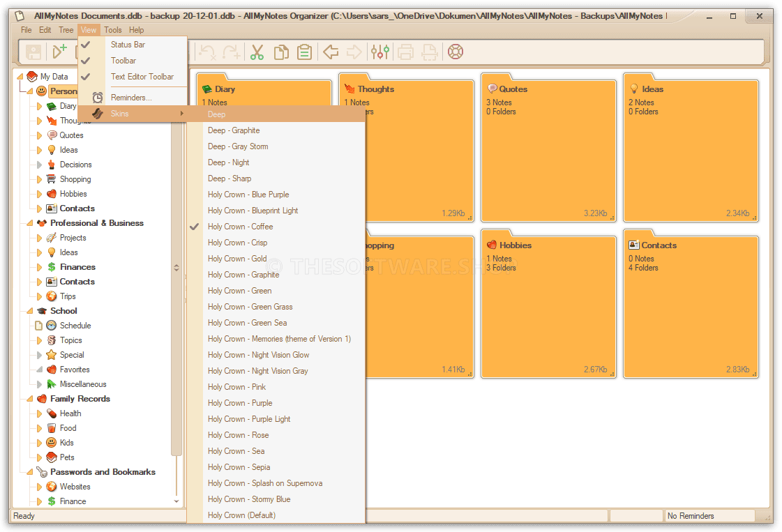Image resolution: width=782 pixels, height=532 pixels.
Task: Expand the Diary tree node
Action: click(39, 106)
